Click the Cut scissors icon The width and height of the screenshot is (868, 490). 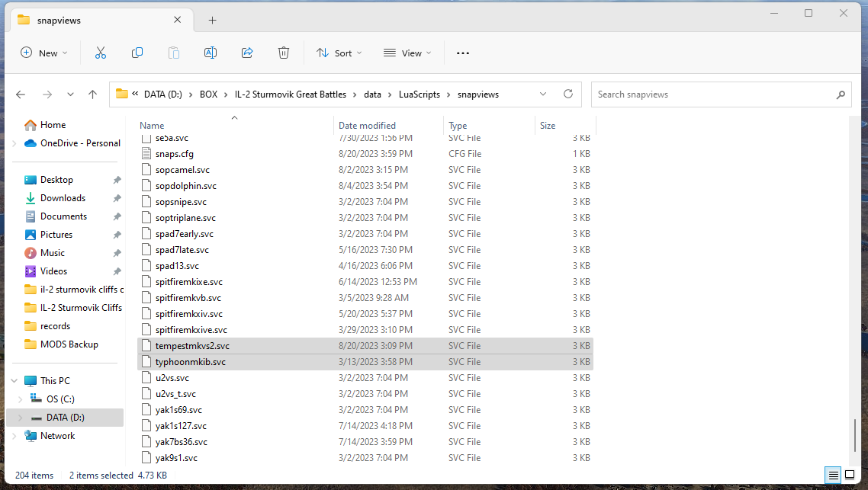click(x=100, y=53)
